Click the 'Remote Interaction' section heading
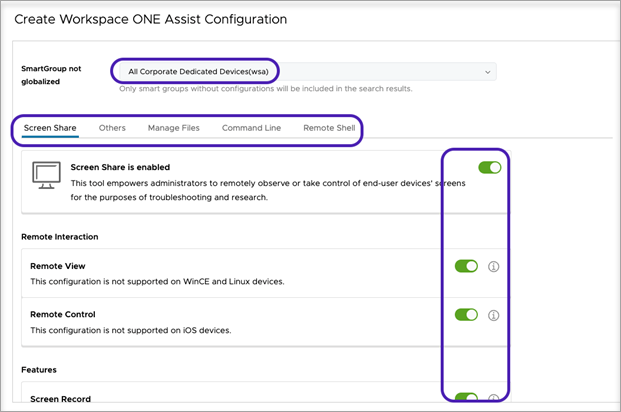The height and width of the screenshot is (412, 621). (60, 237)
